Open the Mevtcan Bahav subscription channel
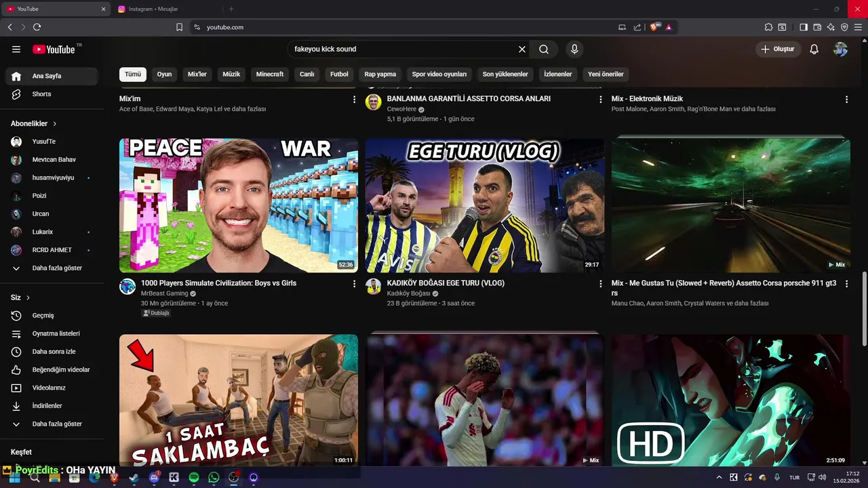 tap(52, 160)
